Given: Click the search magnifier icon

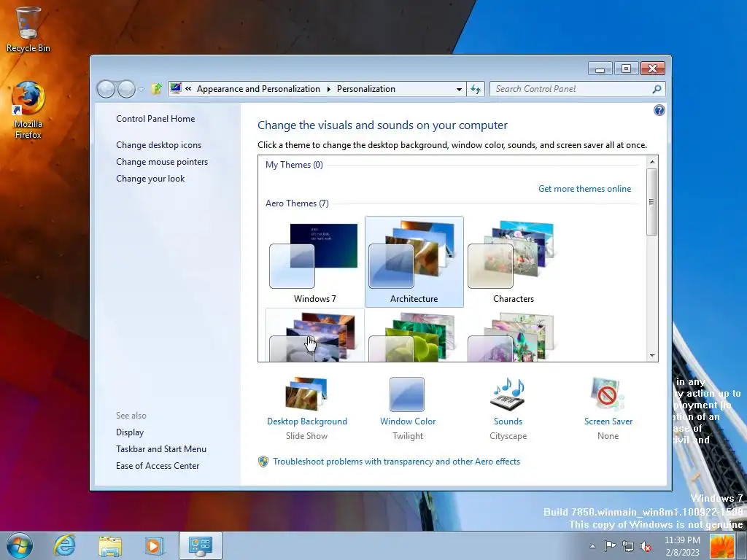Looking at the screenshot, I should pyautogui.click(x=657, y=88).
